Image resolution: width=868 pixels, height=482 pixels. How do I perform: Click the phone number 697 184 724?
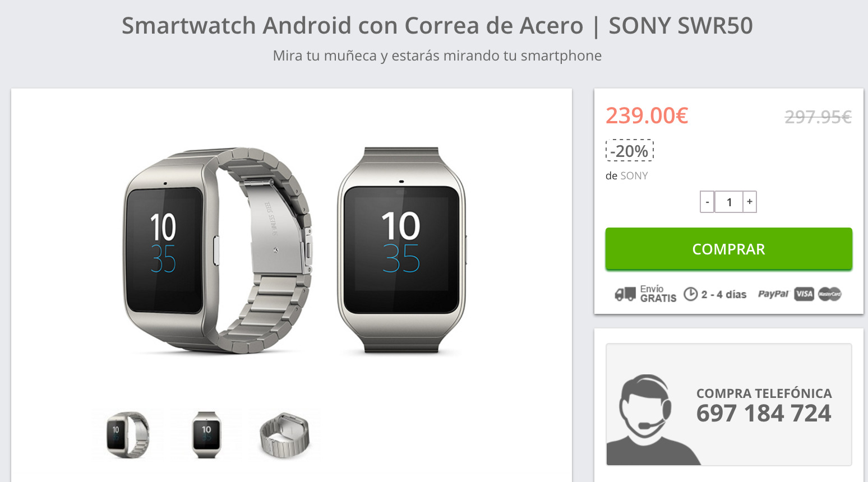(x=764, y=414)
